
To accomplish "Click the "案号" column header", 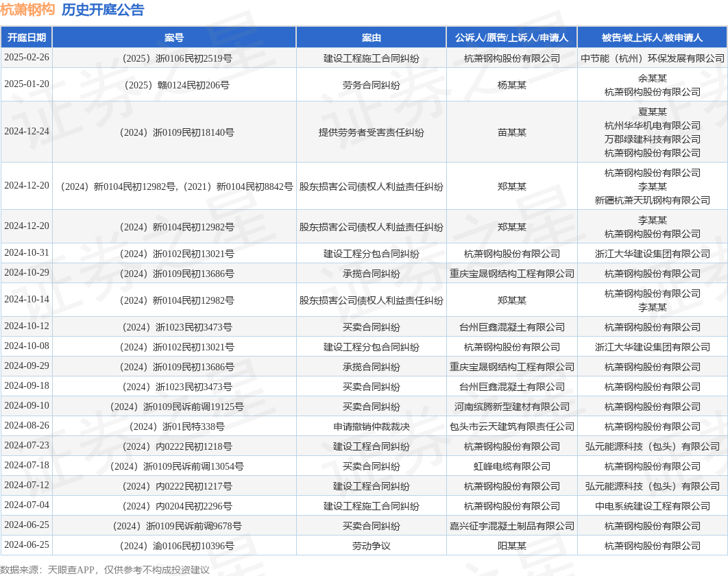I will 174,38.
